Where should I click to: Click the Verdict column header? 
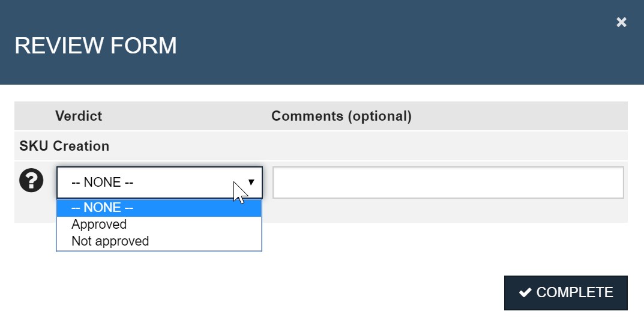point(79,116)
